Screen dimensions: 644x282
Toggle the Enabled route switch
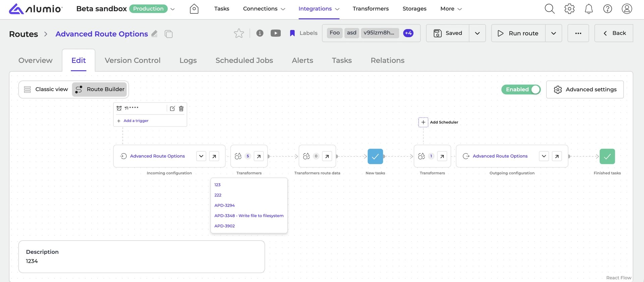pos(521,89)
